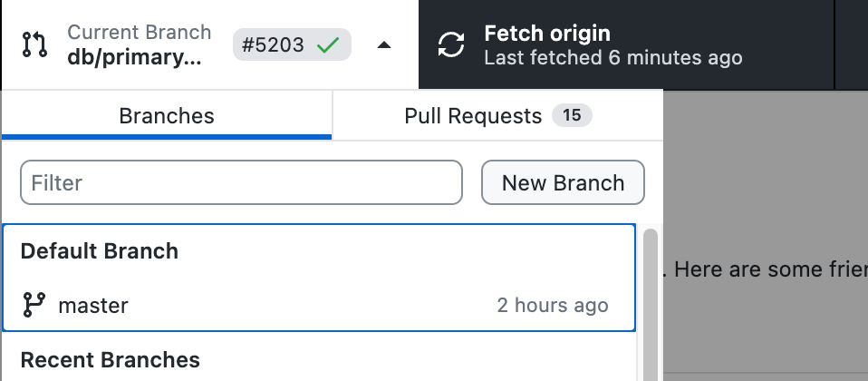Click the db/primary… branch name
868x381 pixels.
(x=135, y=56)
